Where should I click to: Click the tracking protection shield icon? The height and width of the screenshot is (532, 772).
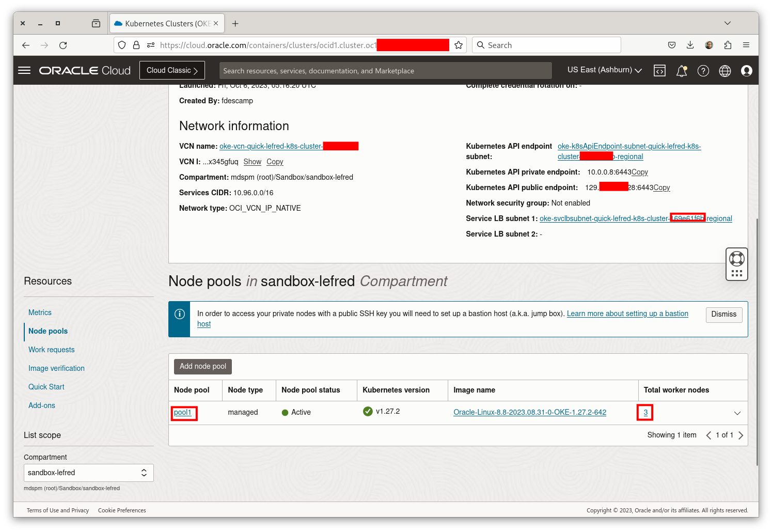[122, 45]
